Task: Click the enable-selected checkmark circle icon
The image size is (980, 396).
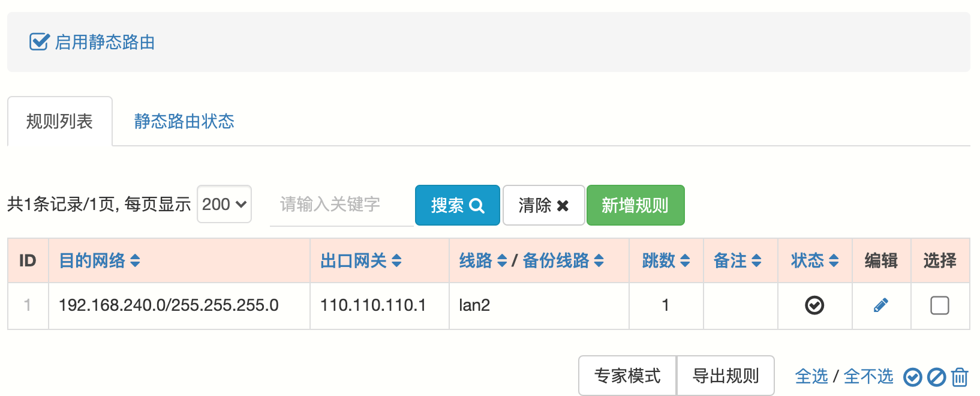Action: [912, 377]
